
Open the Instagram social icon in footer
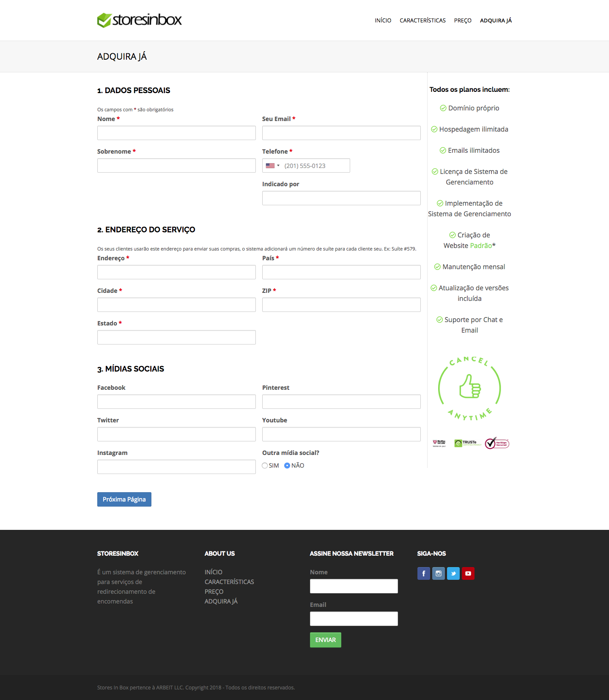point(438,573)
